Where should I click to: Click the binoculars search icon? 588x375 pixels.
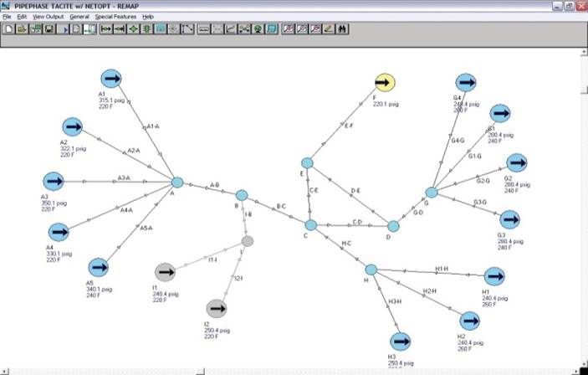tap(342, 29)
